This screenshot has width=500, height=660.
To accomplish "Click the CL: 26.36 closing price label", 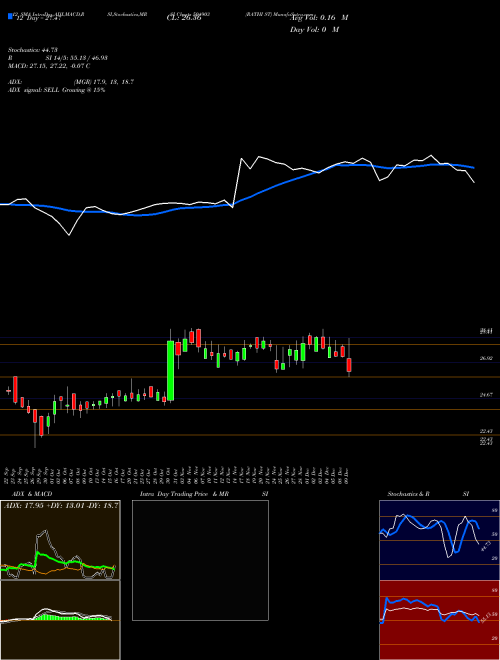I will point(184,18).
